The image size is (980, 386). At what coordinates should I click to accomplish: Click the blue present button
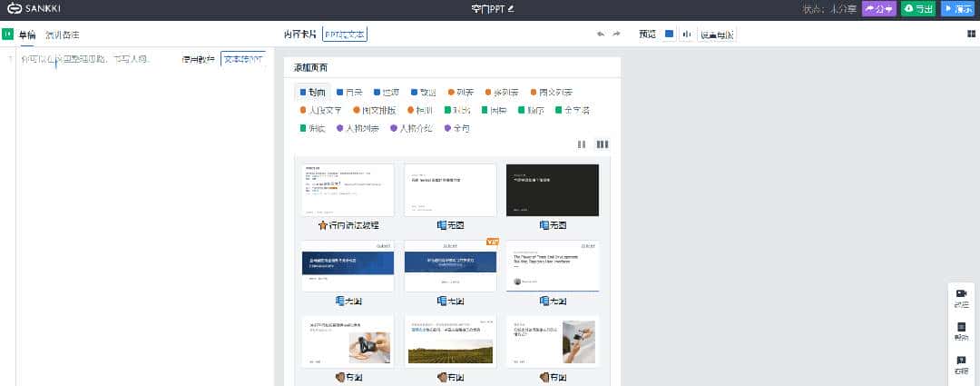click(x=958, y=9)
